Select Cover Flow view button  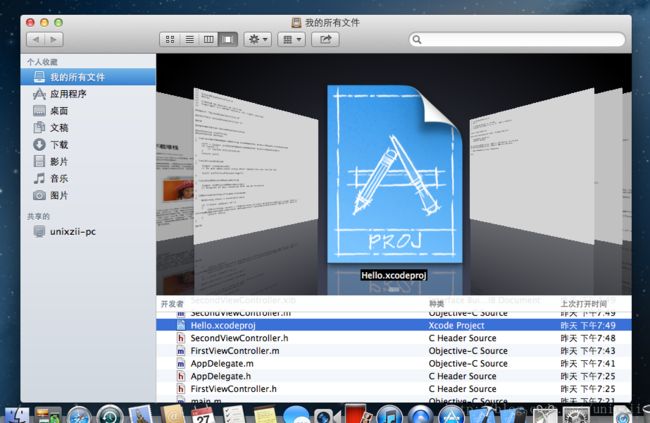(228, 39)
